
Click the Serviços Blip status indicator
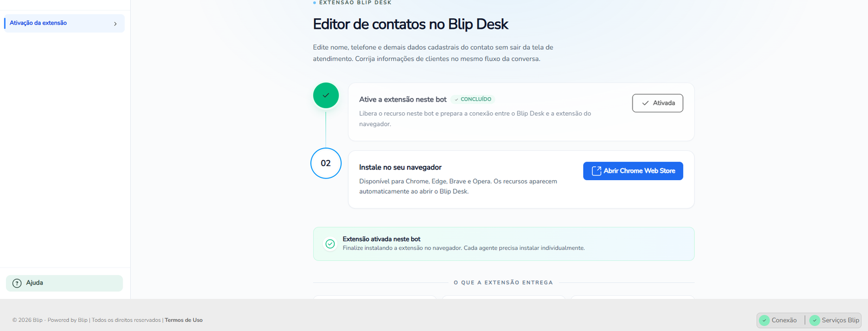(834, 320)
